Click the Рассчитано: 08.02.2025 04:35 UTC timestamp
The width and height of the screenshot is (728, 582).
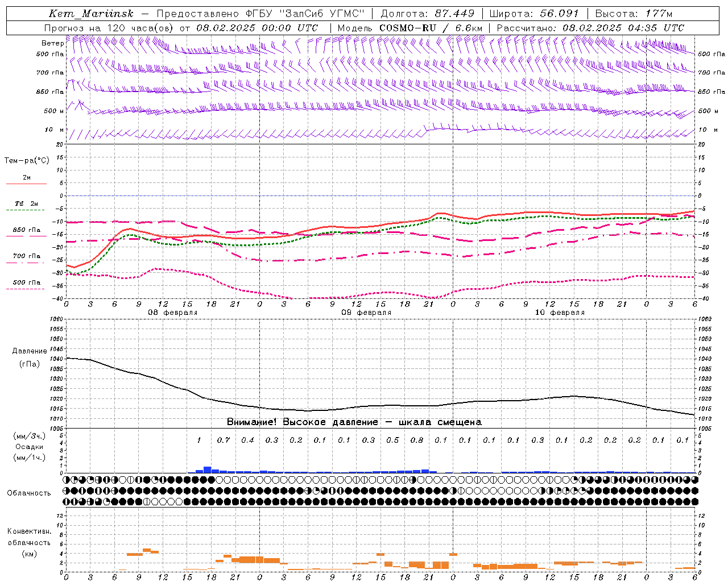pos(590,27)
